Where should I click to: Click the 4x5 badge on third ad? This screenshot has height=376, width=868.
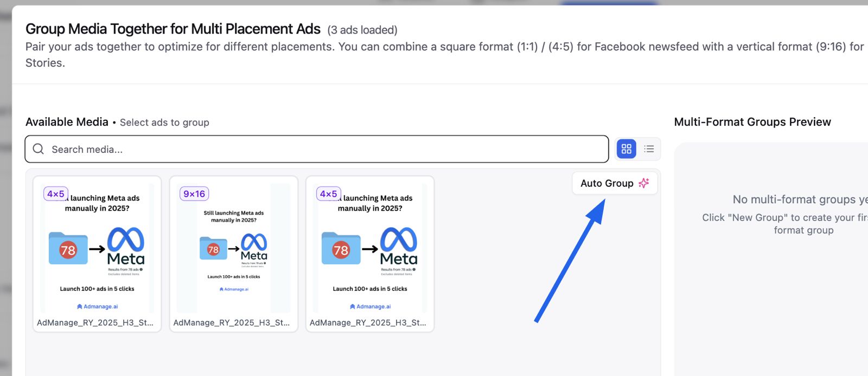329,193
